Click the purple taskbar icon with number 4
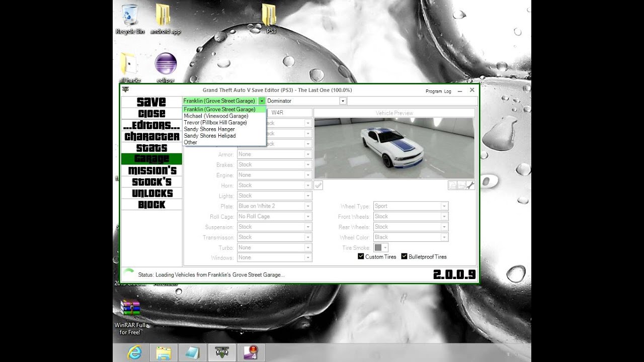The width and height of the screenshot is (644, 362). (x=251, y=353)
